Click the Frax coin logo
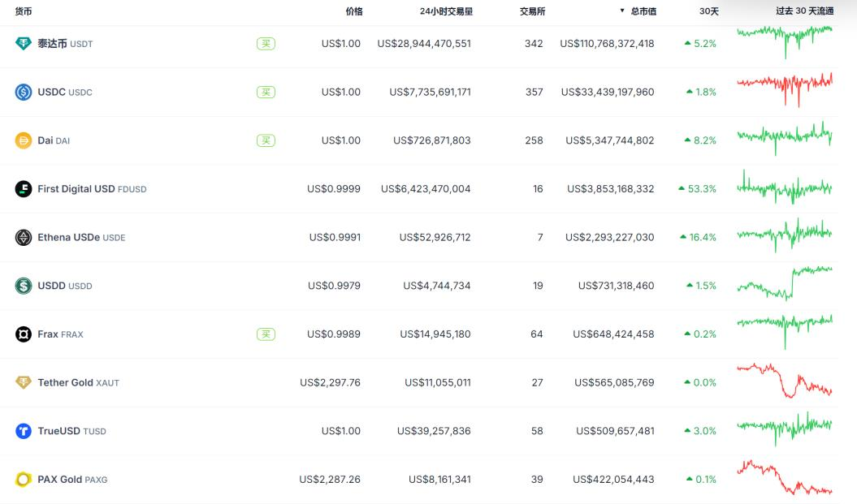Screen dimensions: 857x504 pos(24,334)
